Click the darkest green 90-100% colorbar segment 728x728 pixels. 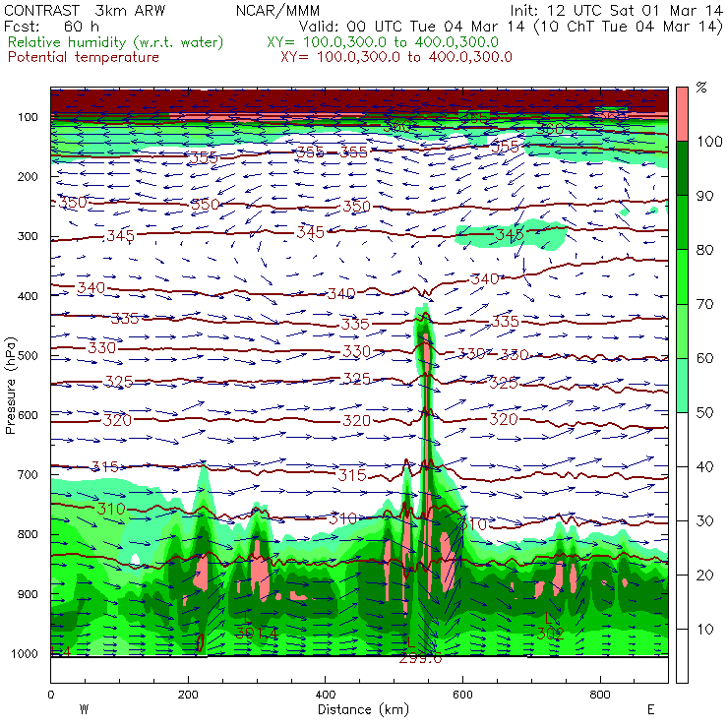click(x=682, y=168)
